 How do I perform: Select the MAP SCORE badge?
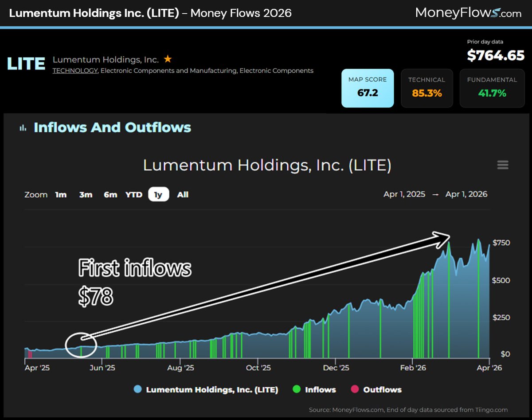point(368,88)
